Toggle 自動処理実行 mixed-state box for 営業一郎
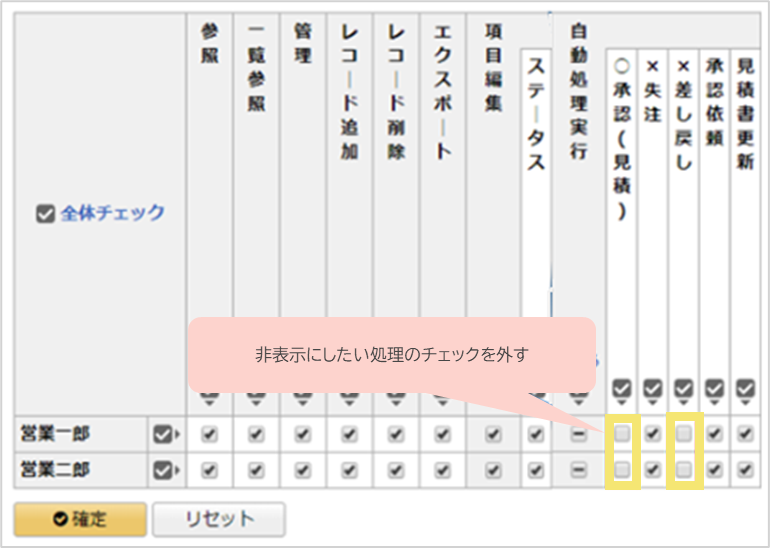Viewport: 770px width, 548px height. click(x=578, y=434)
